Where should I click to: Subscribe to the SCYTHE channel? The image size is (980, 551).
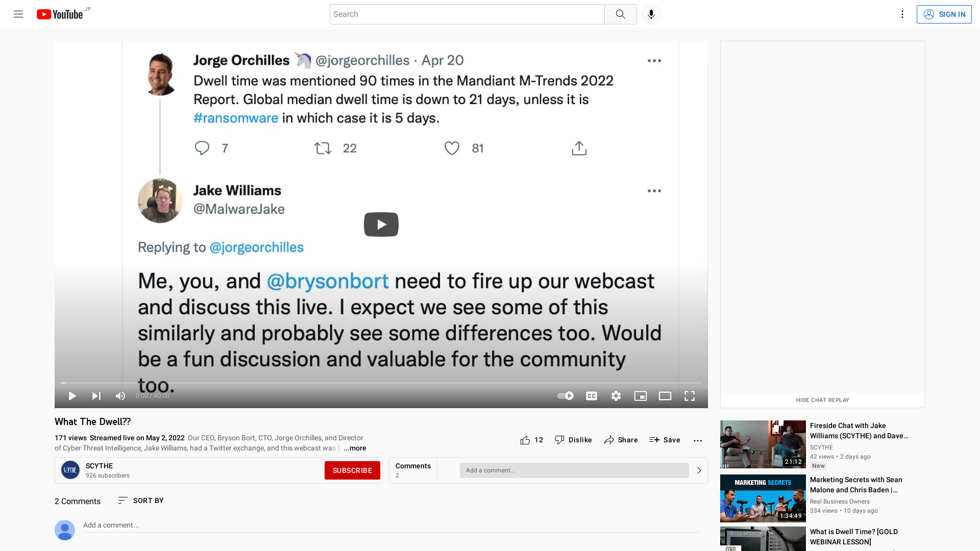coord(352,470)
